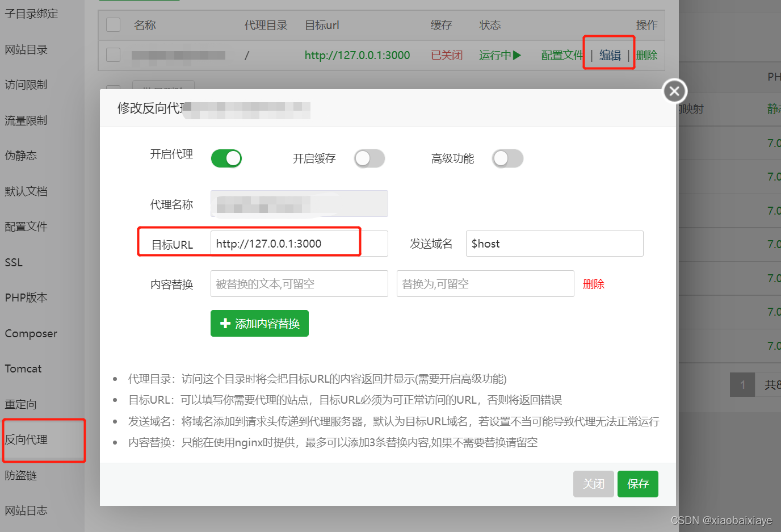
Task: Disable the 开启代理 toggle
Action: (226, 158)
